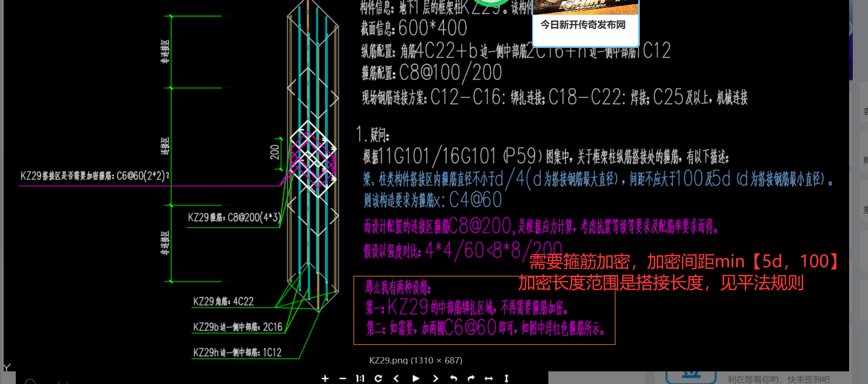Open the 今日新开传奇发布网 ad popup
This screenshot has width=868, height=384.
point(583,25)
